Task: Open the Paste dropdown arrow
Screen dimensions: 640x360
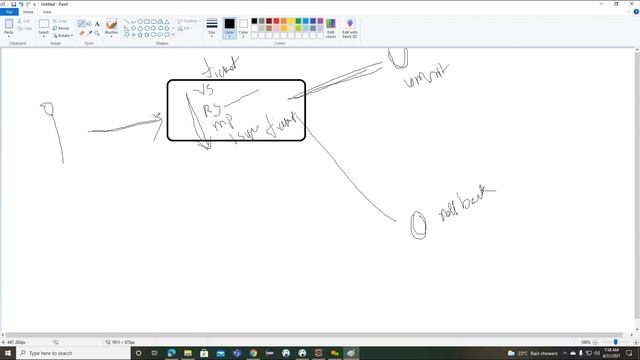Action: click(x=9, y=36)
